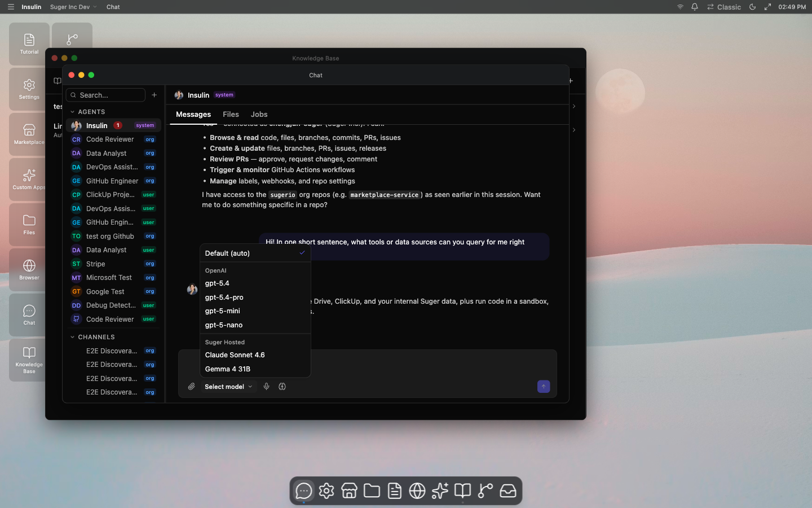Toggle fullscreen with the expand arrows icon
812x508 pixels.
[x=767, y=7]
